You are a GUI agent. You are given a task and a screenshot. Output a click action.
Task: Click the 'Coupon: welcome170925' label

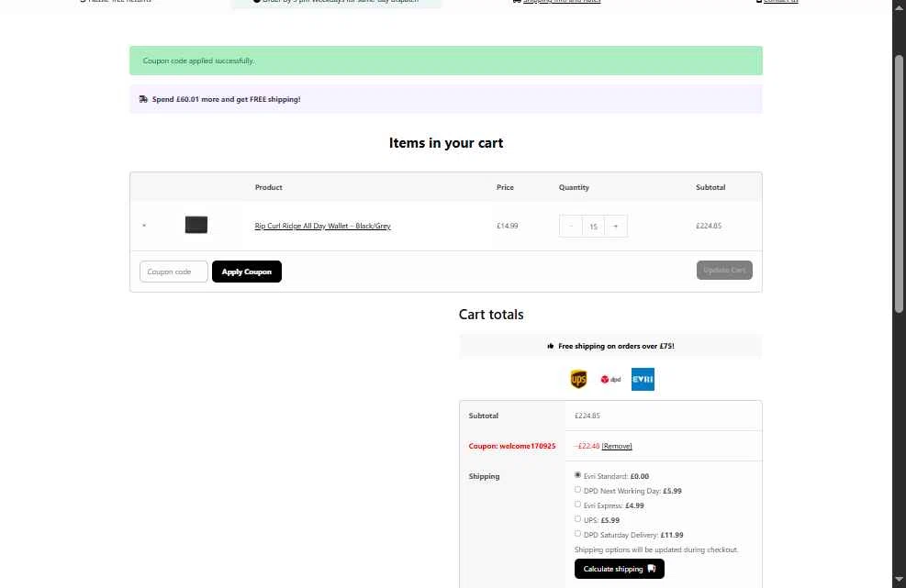[x=512, y=446]
